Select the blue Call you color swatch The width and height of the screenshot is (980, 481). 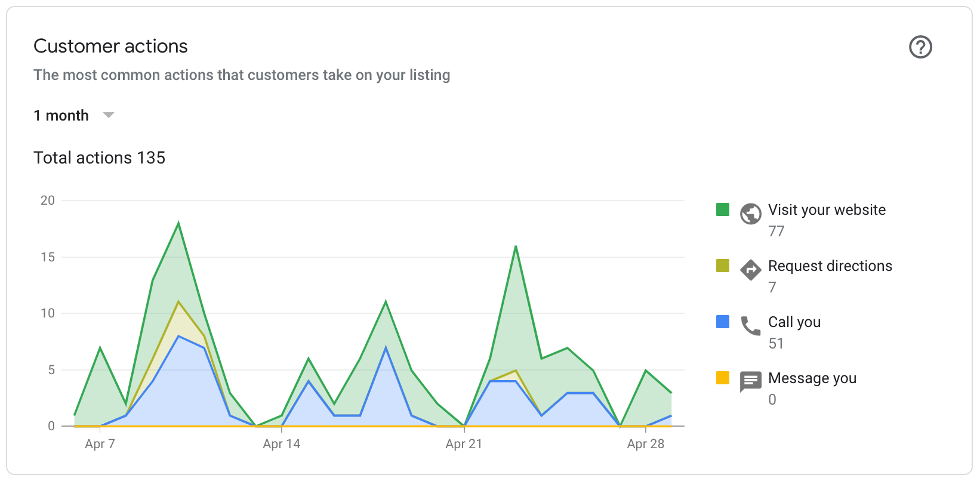pos(723,322)
